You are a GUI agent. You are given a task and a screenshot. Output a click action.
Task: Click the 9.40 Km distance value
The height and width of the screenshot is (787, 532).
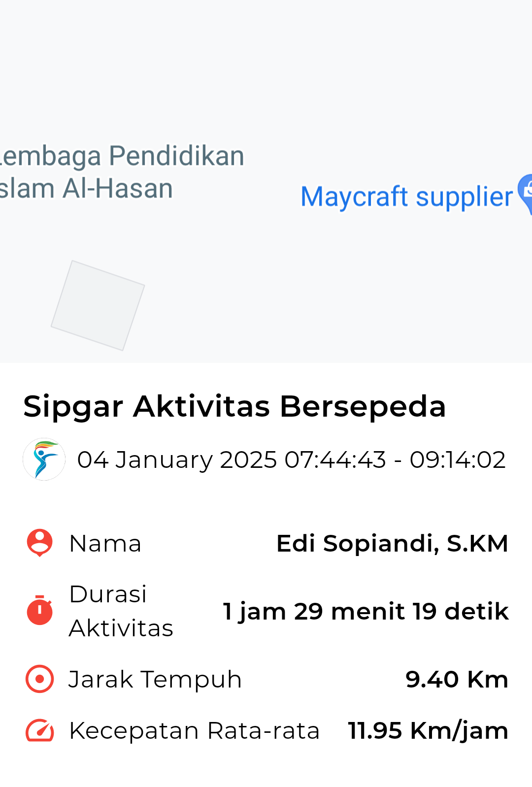coord(457,680)
